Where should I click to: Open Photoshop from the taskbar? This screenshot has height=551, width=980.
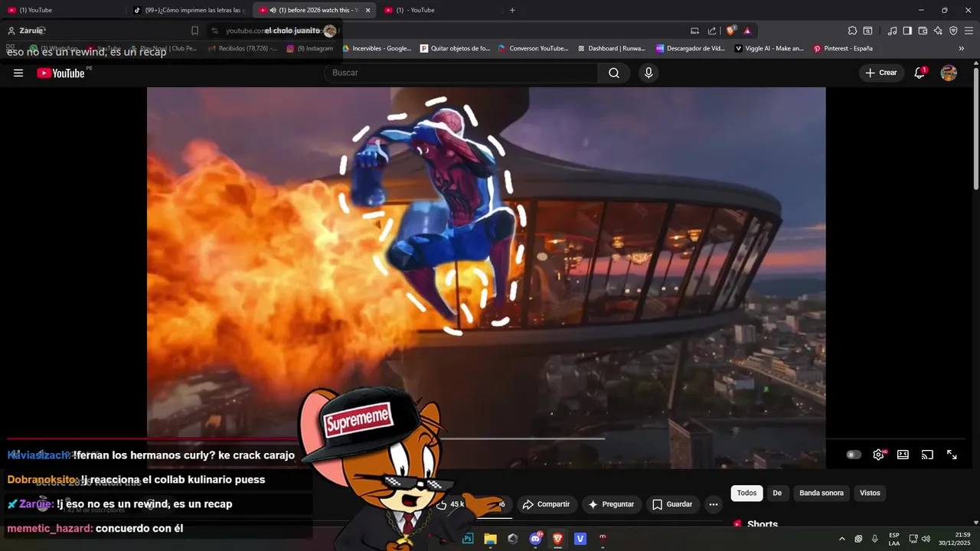468,539
